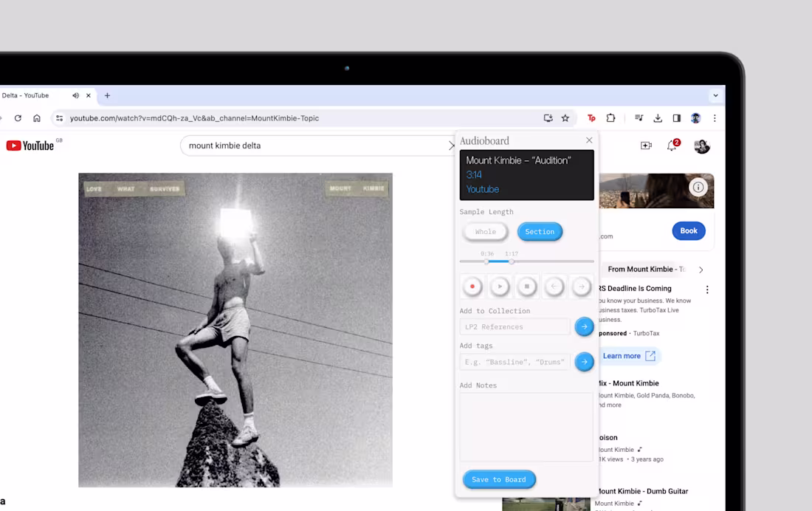Close the Audioboard panel
The image size is (812, 511).
pyautogui.click(x=589, y=140)
